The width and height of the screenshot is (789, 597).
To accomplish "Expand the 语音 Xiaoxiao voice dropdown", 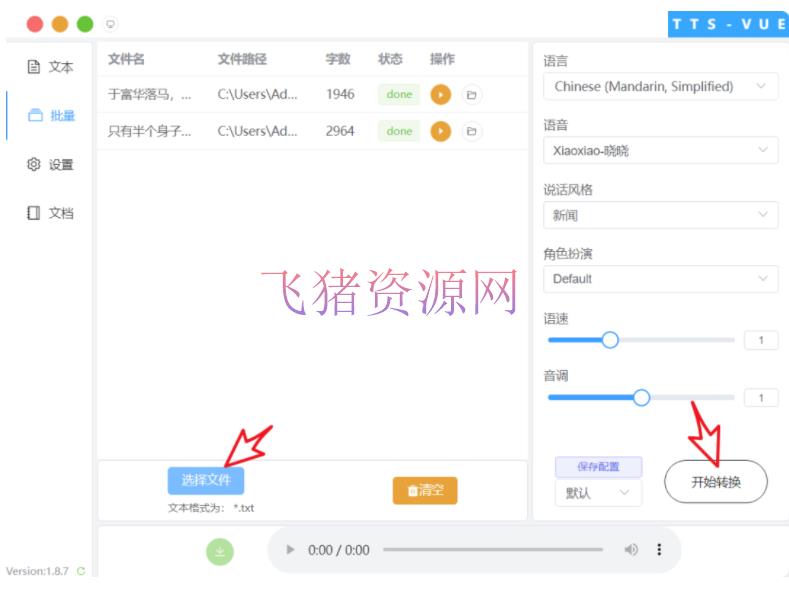I will pos(661,150).
